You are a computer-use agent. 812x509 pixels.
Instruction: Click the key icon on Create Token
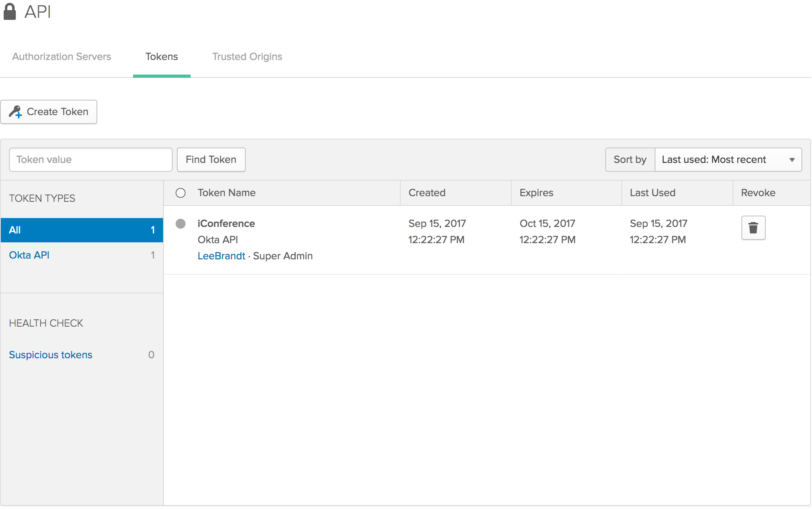tap(15, 112)
